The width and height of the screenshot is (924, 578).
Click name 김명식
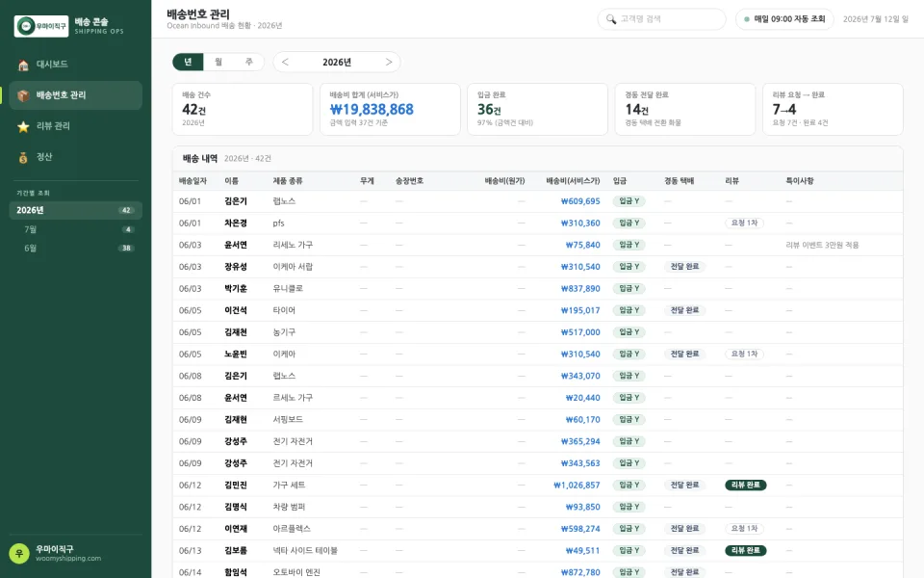pos(236,507)
